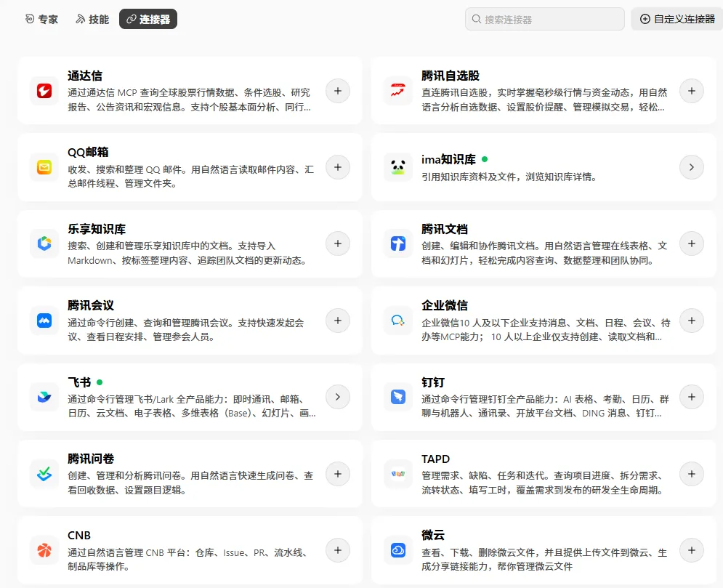Image resolution: width=723 pixels, height=588 pixels.
Task: Click the QQ邮箱 description about 收发、搜索和整理
Action: tap(191, 177)
